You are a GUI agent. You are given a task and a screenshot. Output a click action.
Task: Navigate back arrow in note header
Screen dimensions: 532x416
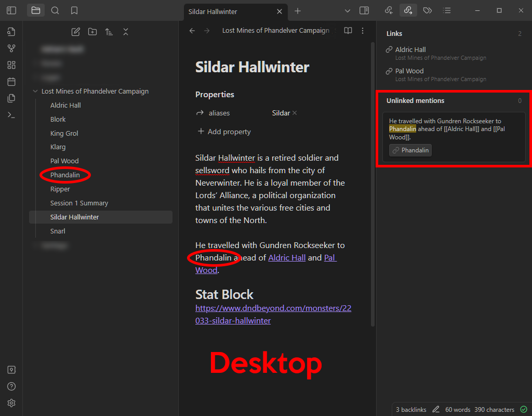[192, 31]
